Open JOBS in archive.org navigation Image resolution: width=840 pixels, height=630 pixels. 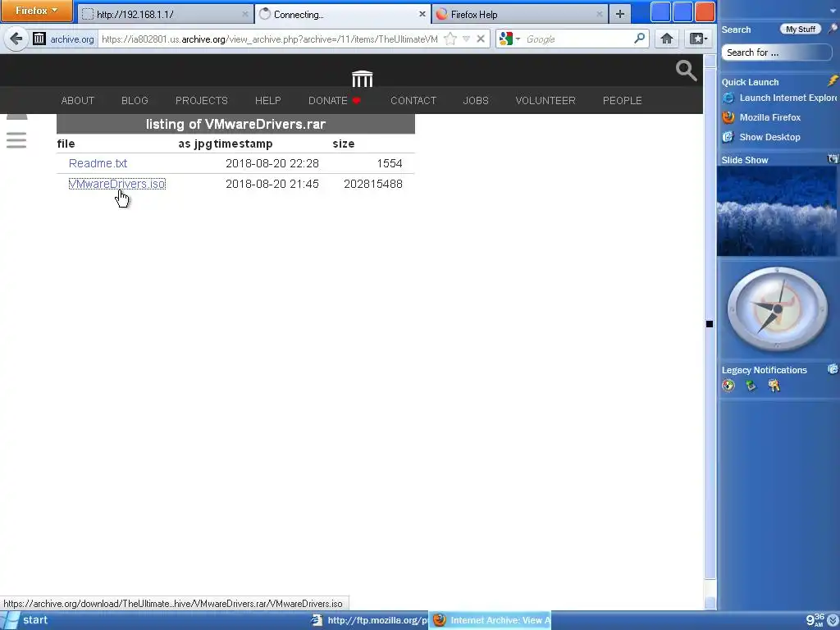click(x=476, y=101)
